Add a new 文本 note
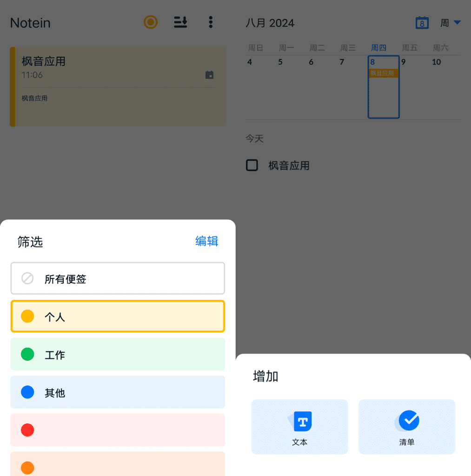The image size is (471, 476). tap(299, 427)
